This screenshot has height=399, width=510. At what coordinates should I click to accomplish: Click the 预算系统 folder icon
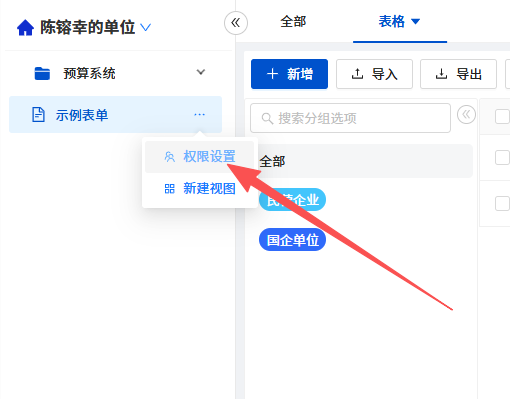[x=42, y=73]
